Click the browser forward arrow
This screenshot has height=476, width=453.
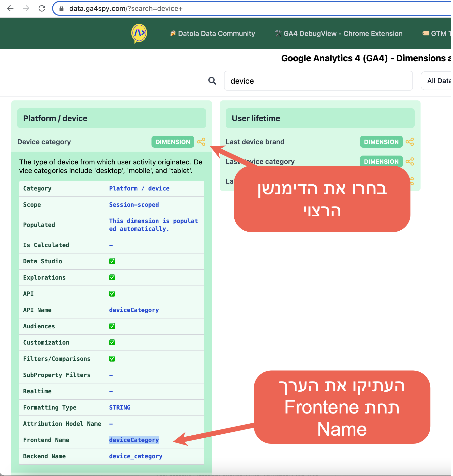pos(26,8)
